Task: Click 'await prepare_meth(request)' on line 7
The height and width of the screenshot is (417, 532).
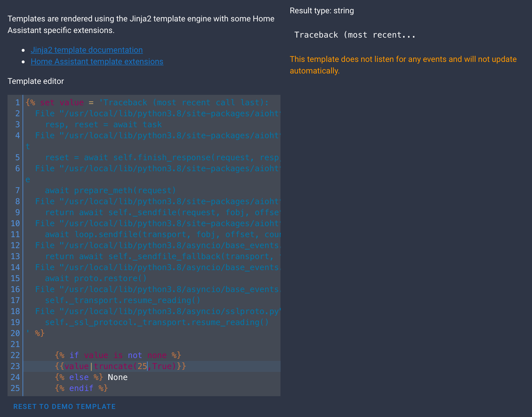Action: [x=110, y=190]
